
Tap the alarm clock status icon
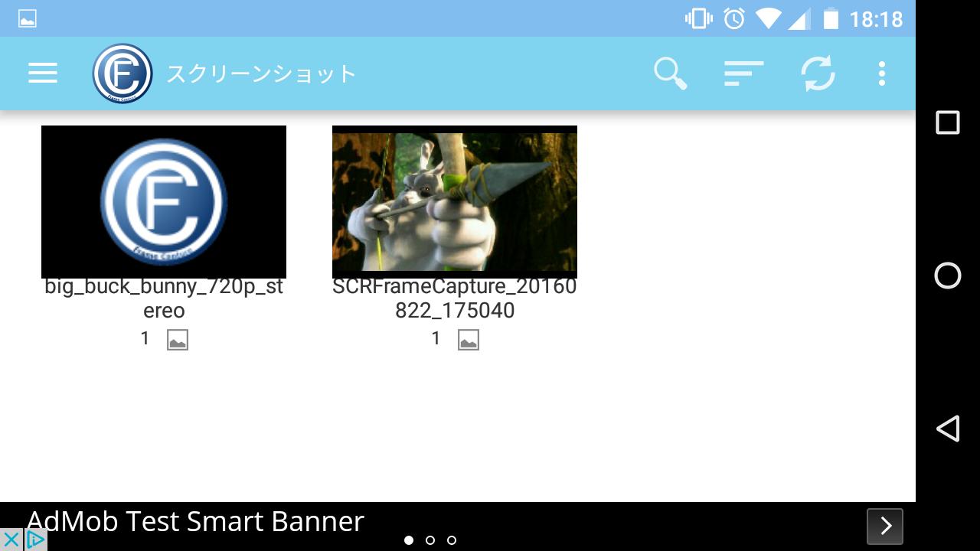pos(734,18)
